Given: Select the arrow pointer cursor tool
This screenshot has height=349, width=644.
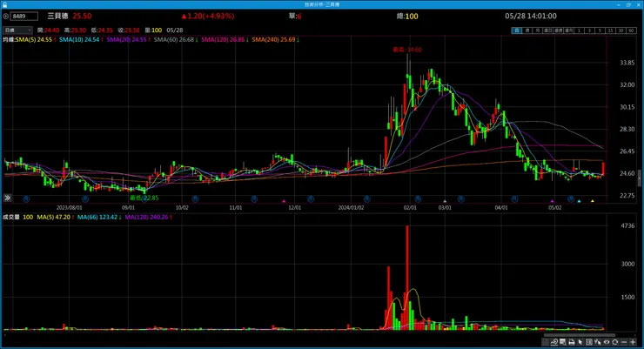Looking at the screenshot, I should pyautogui.click(x=580, y=342).
